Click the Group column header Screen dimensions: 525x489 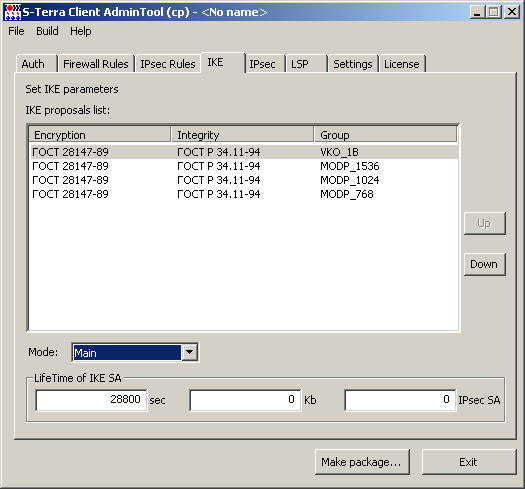tap(386, 135)
